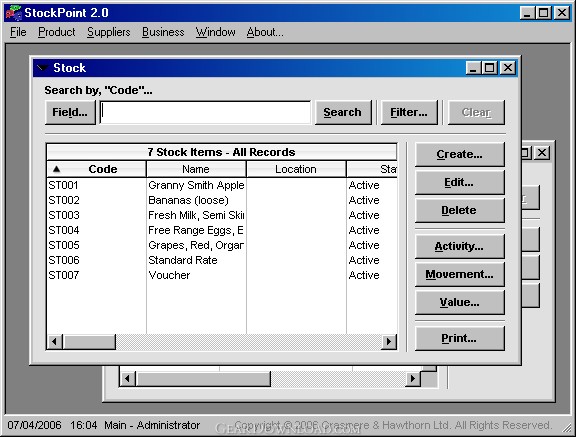Open the Product menu

click(57, 32)
